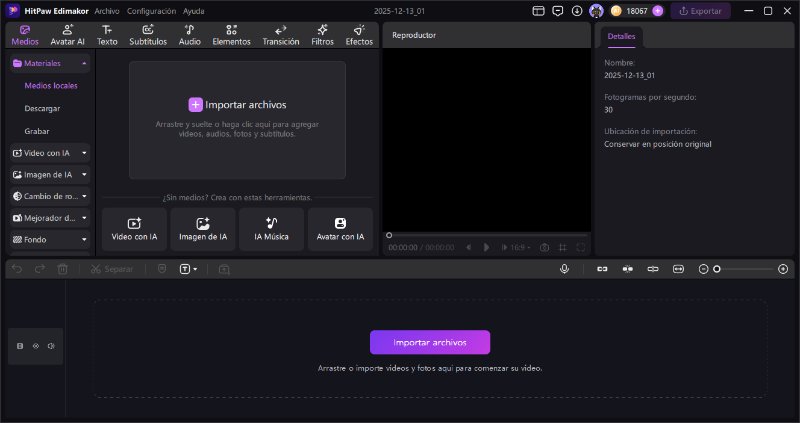Toggle the first chain link snapping icon
The height and width of the screenshot is (423, 800).
602,269
